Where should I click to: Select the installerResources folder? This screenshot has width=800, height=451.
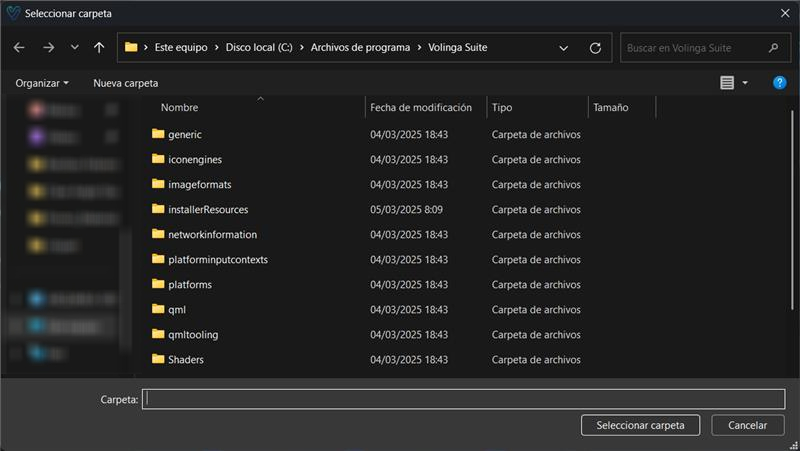207,209
